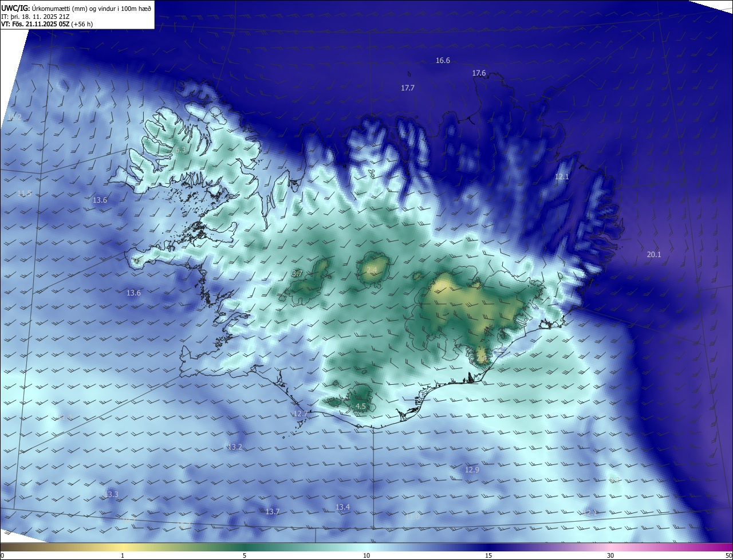This screenshot has height=560, width=733.
Task: Click the 10 tick on the color scale
Action: pos(366,555)
